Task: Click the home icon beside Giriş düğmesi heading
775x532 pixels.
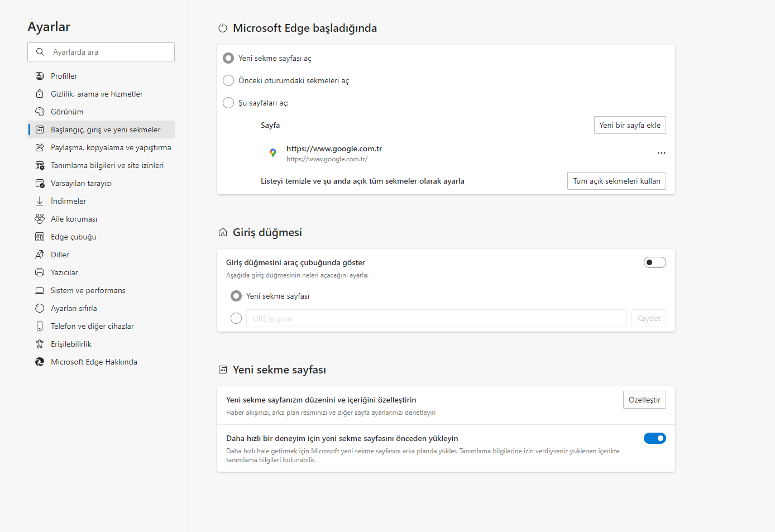Action: pos(223,232)
